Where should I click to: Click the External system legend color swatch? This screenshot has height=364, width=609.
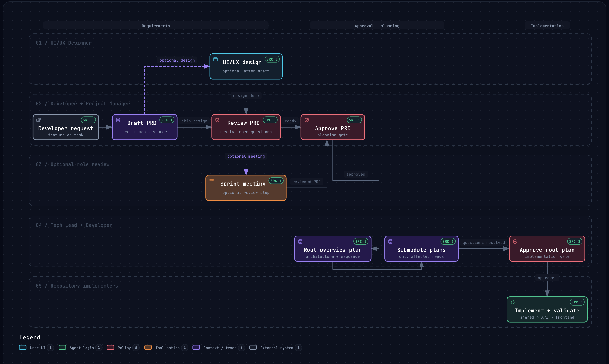pyautogui.click(x=253, y=347)
